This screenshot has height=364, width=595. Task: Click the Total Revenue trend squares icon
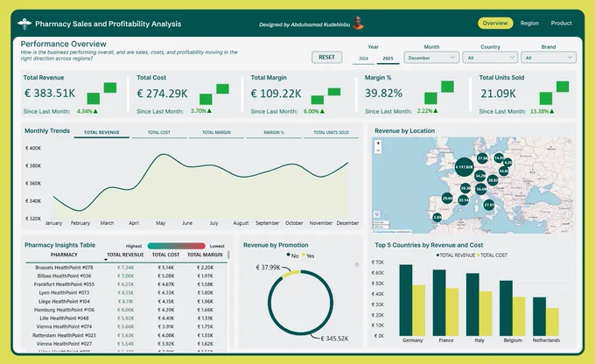click(x=101, y=94)
